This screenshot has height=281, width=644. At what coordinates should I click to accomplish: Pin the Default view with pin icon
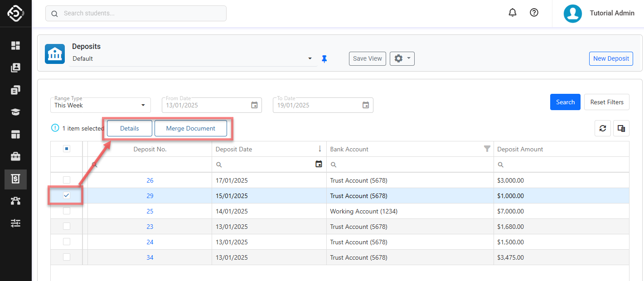[x=324, y=59]
